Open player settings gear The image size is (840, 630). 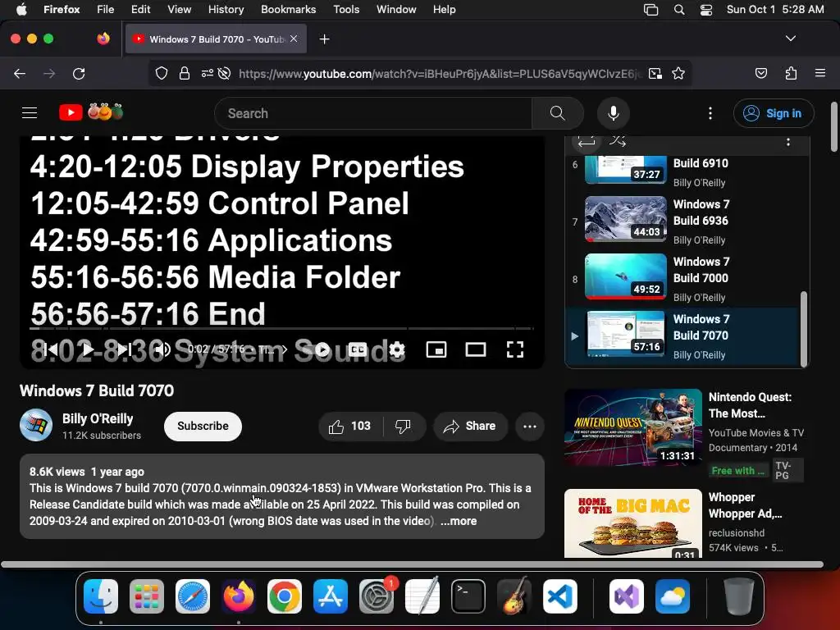tap(397, 349)
